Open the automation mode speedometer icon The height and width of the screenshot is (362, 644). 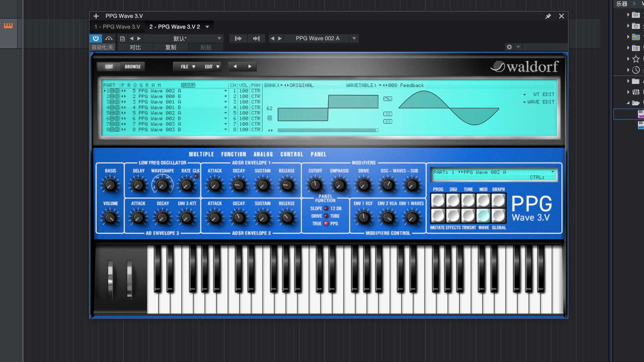pyautogui.click(x=109, y=39)
